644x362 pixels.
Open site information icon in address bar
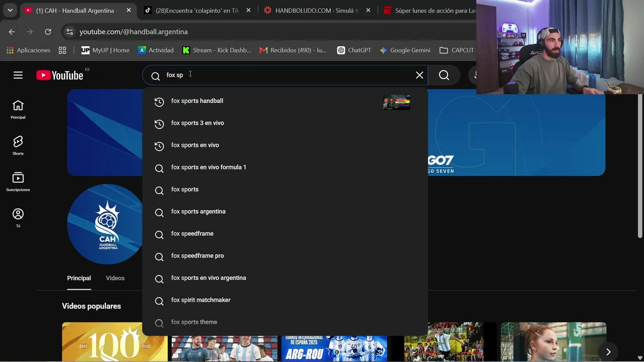(69, 32)
